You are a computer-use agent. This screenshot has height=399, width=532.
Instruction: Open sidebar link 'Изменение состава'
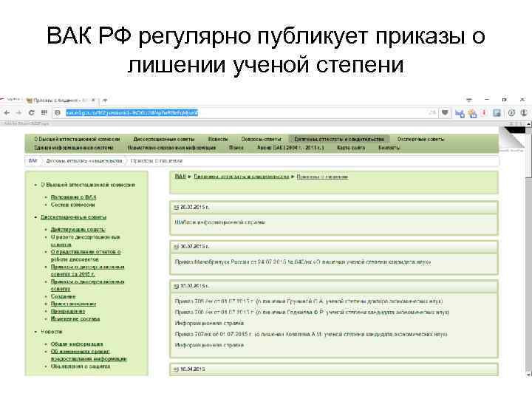coord(75,319)
